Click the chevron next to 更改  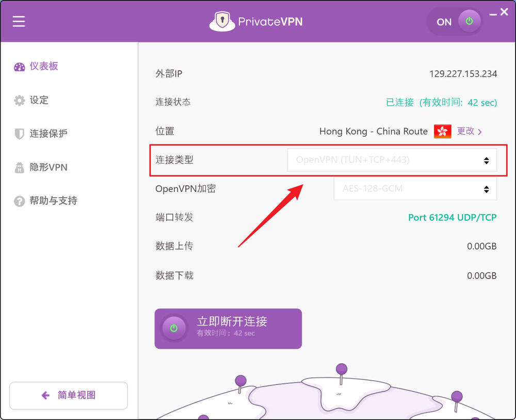(480, 132)
